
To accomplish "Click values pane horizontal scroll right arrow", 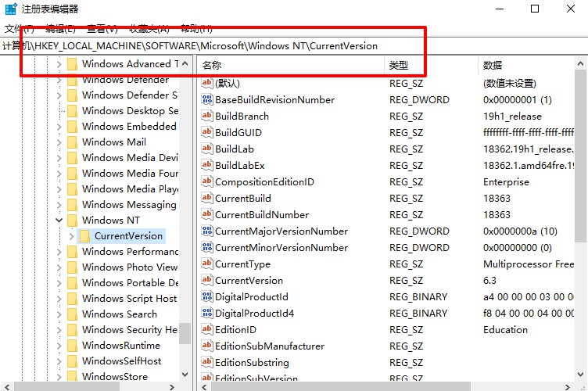I will click(x=568, y=386).
